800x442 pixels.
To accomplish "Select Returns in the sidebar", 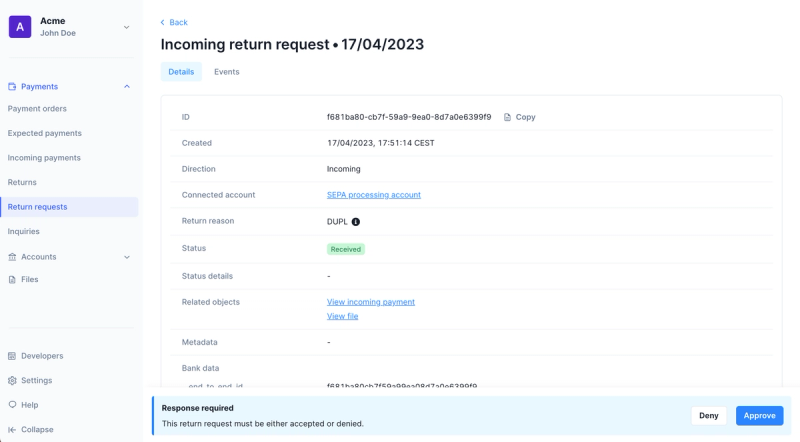I will (22, 182).
